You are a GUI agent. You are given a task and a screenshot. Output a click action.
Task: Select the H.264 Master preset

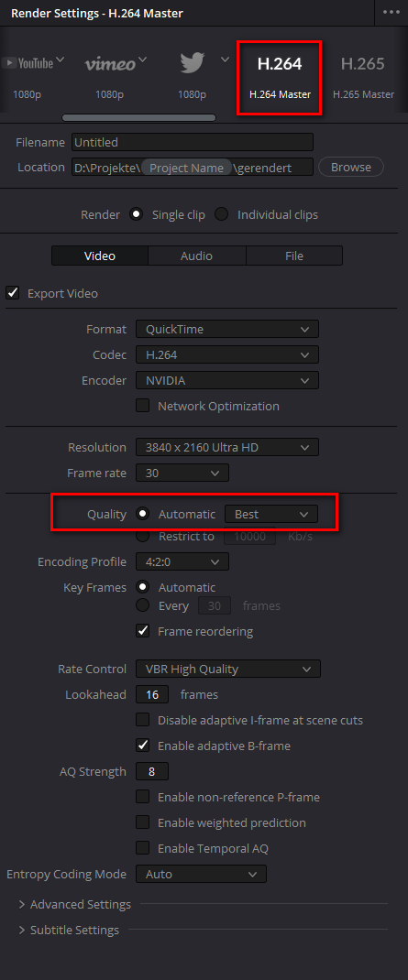(x=280, y=78)
